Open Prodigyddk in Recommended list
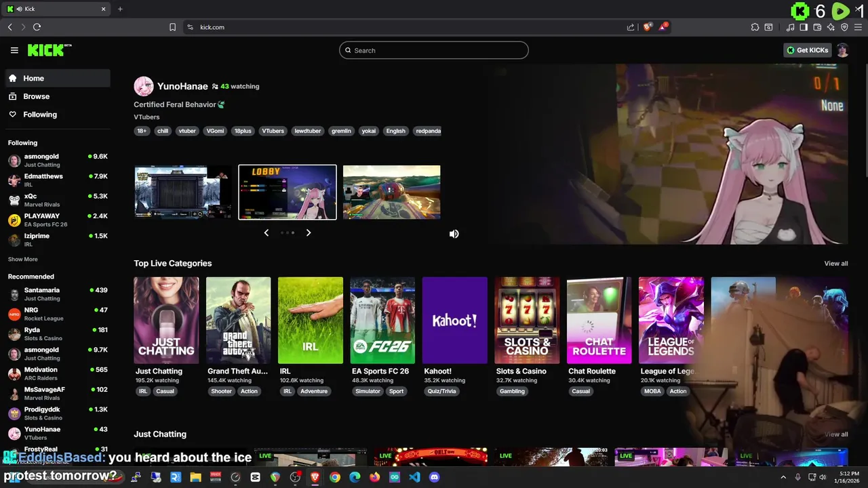 point(58,413)
